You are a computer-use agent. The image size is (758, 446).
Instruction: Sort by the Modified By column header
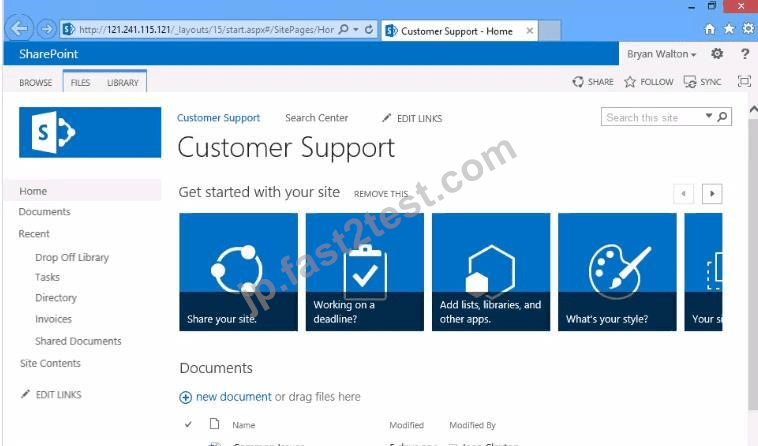click(x=472, y=425)
